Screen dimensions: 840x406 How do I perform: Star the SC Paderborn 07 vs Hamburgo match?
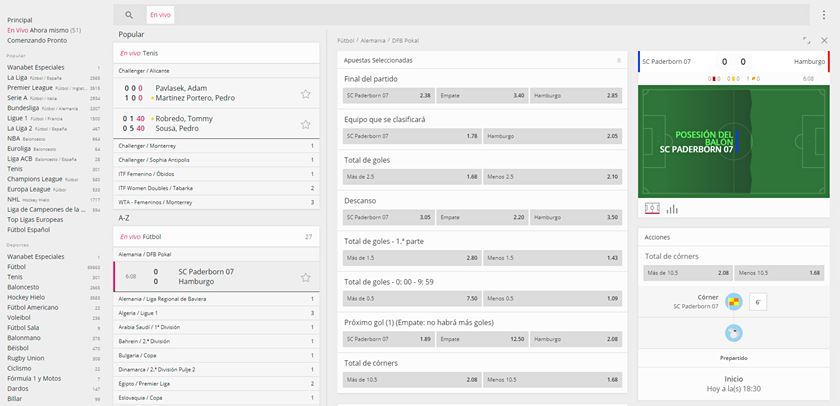pos(305,277)
